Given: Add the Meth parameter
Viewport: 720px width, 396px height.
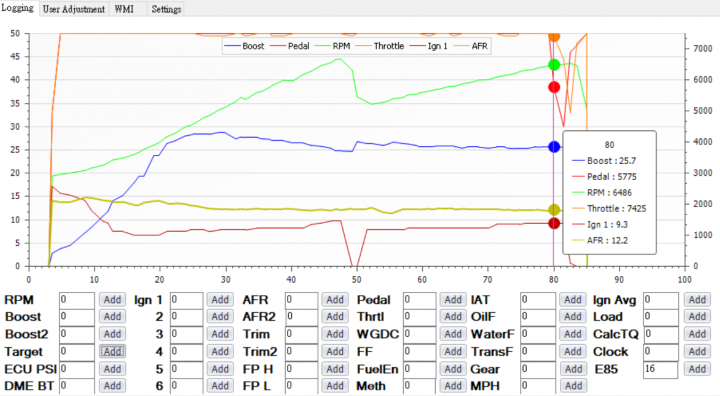Looking at the screenshot, I should pos(453,386).
